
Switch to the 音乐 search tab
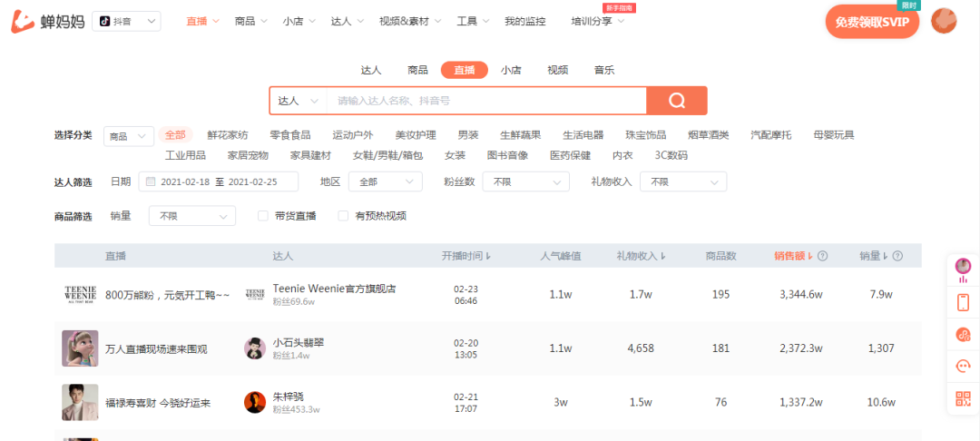(x=604, y=70)
